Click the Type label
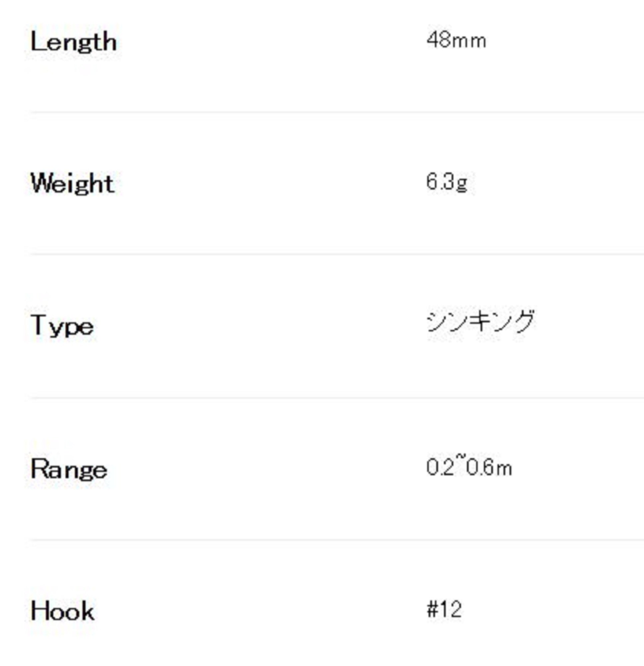644x666 pixels. (62, 326)
